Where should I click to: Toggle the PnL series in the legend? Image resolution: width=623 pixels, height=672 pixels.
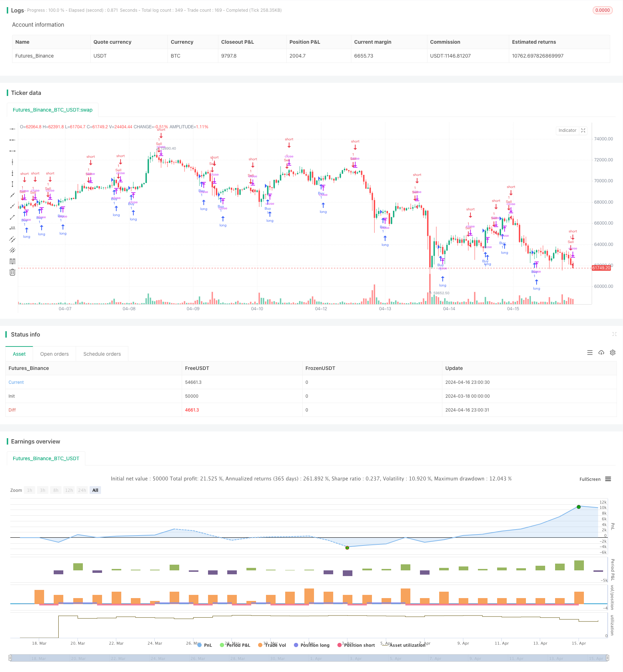[x=204, y=645]
